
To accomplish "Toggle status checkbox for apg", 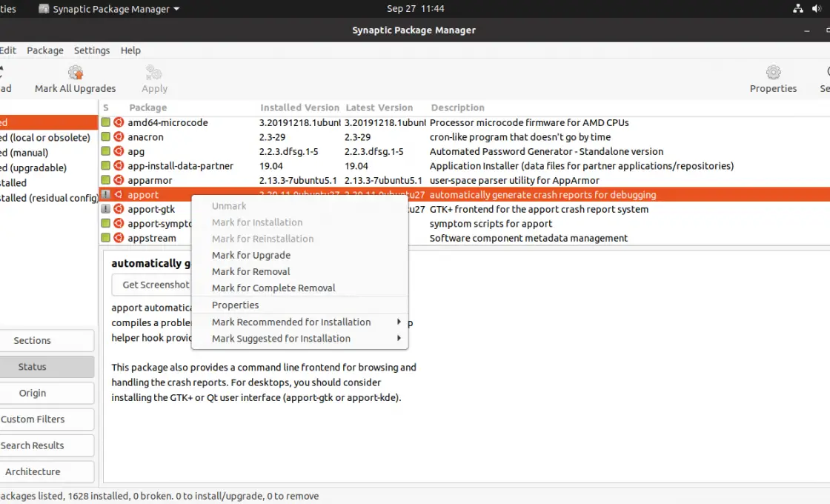I will click(106, 151).
